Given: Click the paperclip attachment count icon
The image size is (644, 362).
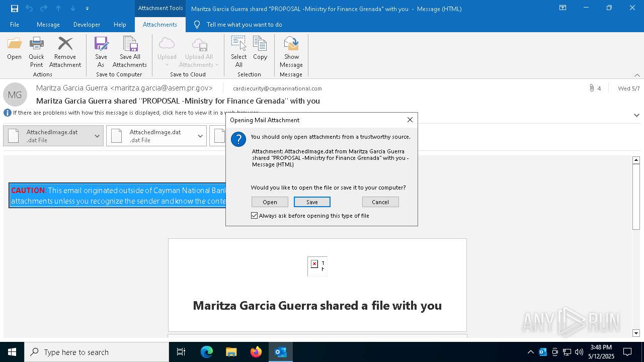Looking at the screenshot, I should [x=592, y=88].
